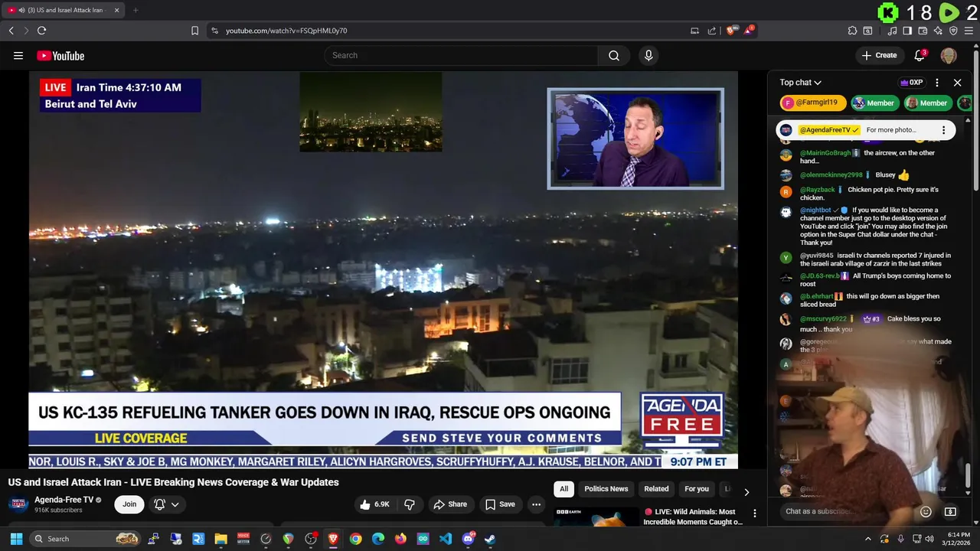Open the Windows Start menu
Image resolution: width=980 pixels, height=551 pixels.
click(x=16, y=539)
